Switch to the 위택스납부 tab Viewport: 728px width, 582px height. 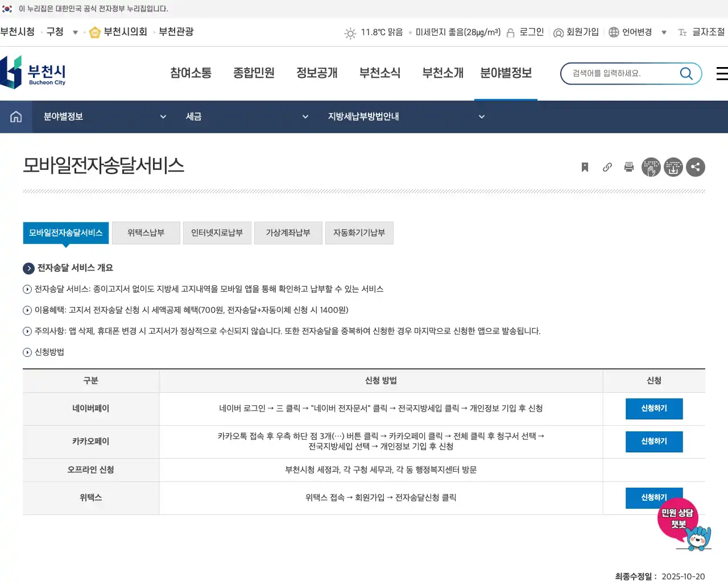[146, 232]
